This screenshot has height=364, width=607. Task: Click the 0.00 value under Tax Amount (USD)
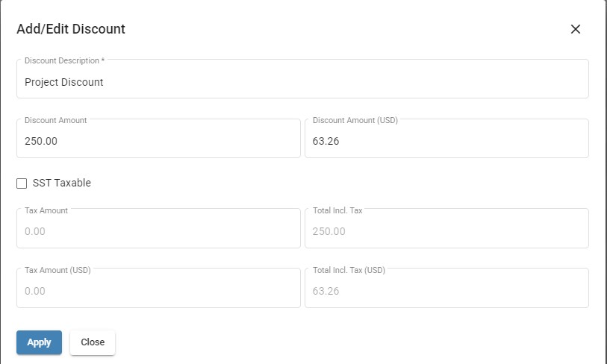pyautogui.click(x=35, y=291)
